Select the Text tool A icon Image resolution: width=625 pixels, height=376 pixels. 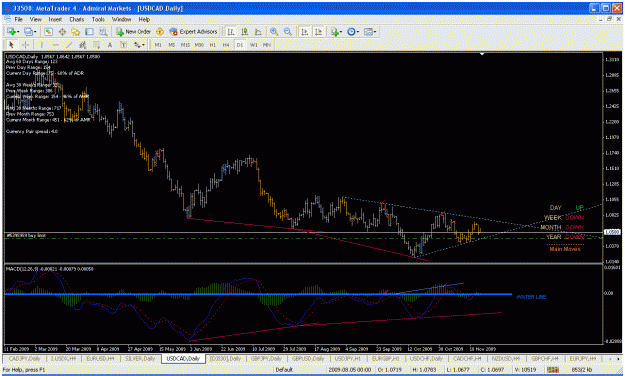(110, 45)
